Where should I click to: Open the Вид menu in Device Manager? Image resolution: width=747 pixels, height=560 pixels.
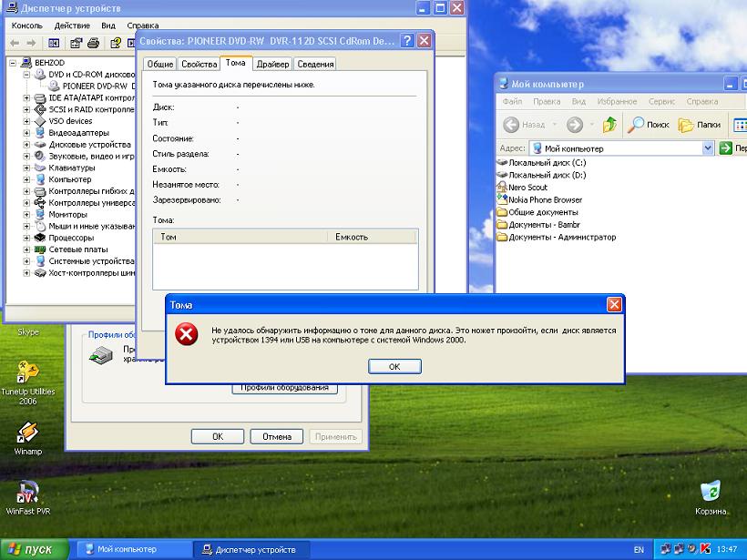pyautogui.click(x=108, y=25)
